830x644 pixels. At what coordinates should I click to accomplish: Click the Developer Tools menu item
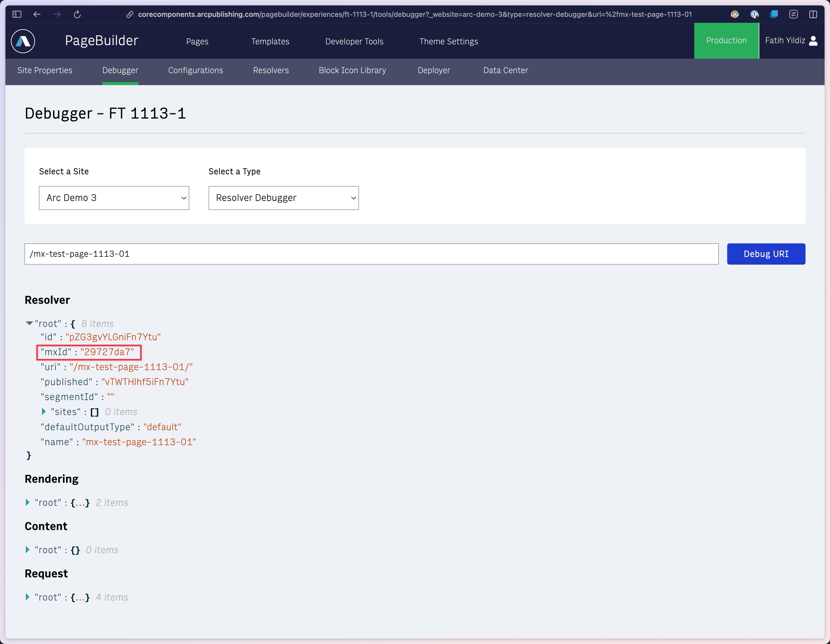pos(354,41)
